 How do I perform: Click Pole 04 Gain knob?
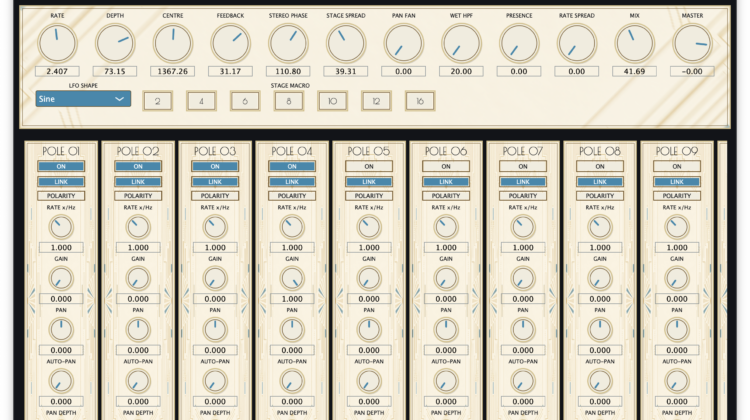click(292, 278)
